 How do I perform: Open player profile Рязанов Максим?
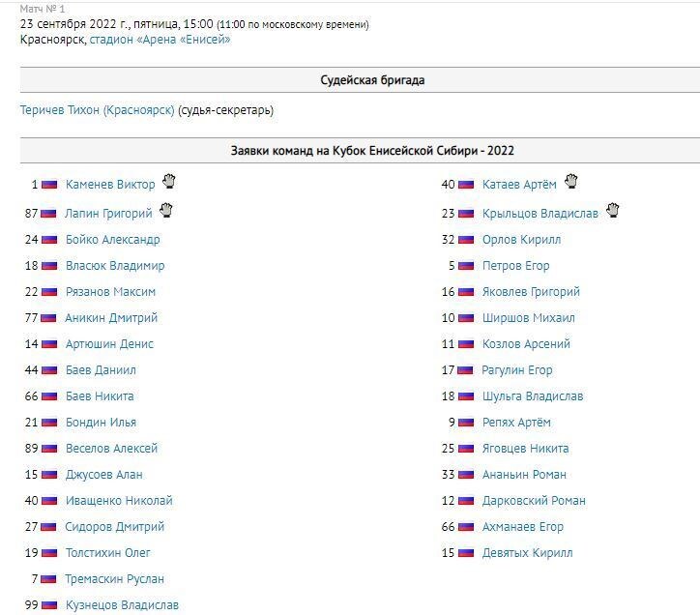coord(111,292)
